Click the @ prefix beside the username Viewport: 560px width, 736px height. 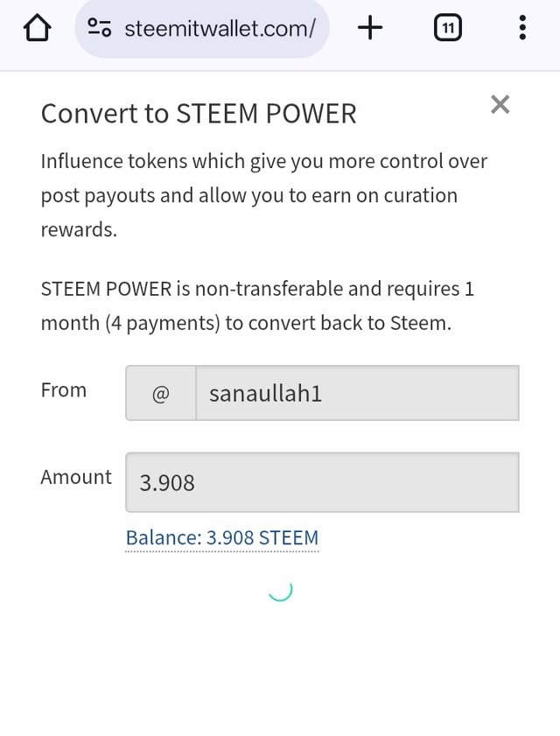(x=160, y=394)
